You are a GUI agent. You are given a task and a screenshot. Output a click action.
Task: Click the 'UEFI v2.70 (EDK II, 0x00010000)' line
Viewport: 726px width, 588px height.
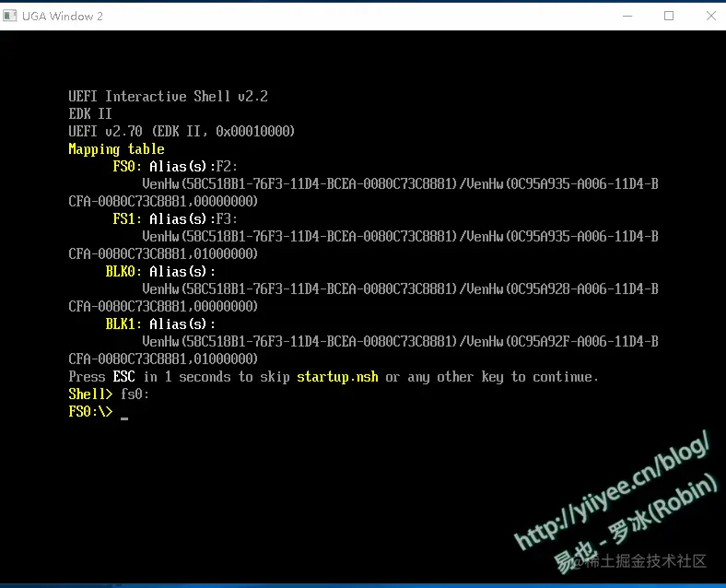click(x=181, y=132)
